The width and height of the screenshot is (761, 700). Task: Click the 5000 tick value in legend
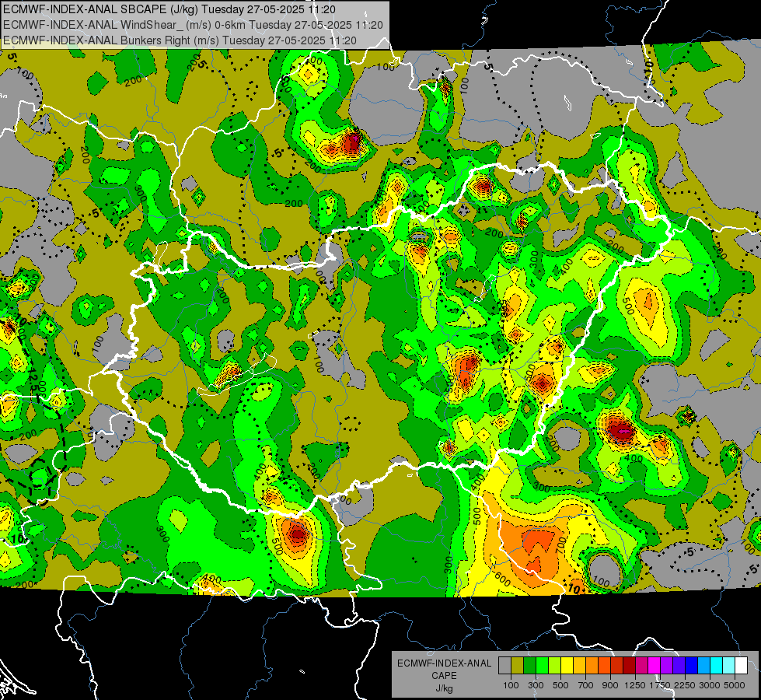coord(735,685)
